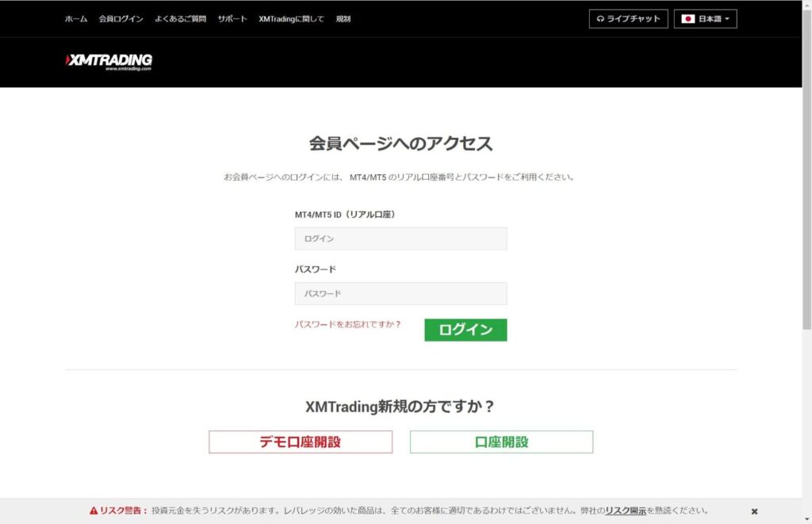Click the risk warning triangle icon

pos(94,511)
